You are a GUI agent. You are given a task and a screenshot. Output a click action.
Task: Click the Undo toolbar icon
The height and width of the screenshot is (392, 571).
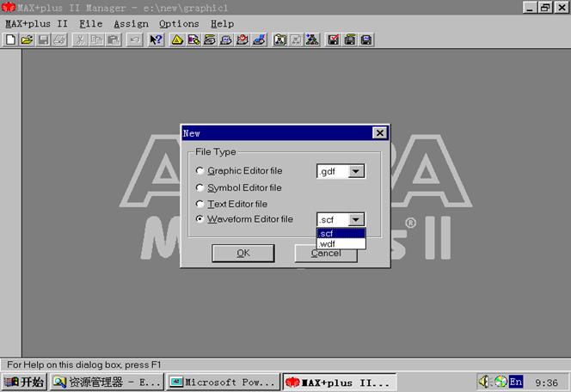tap(134, 40)
